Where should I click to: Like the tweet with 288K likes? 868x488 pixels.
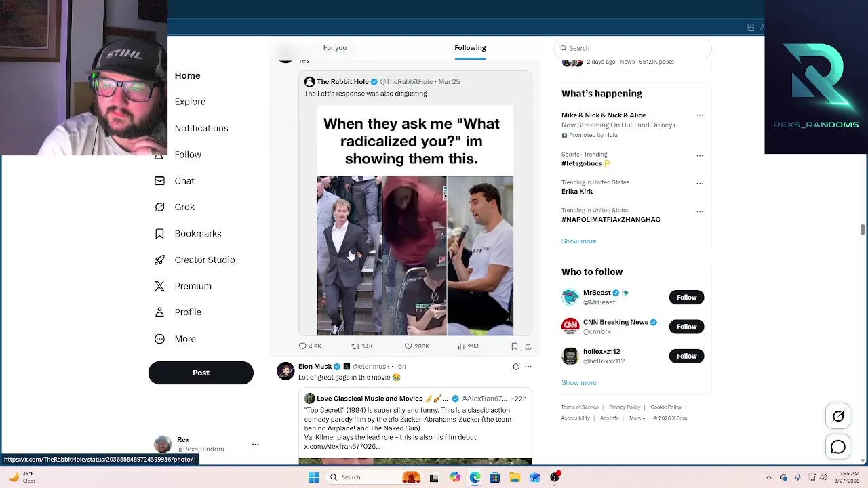(408, 346)
